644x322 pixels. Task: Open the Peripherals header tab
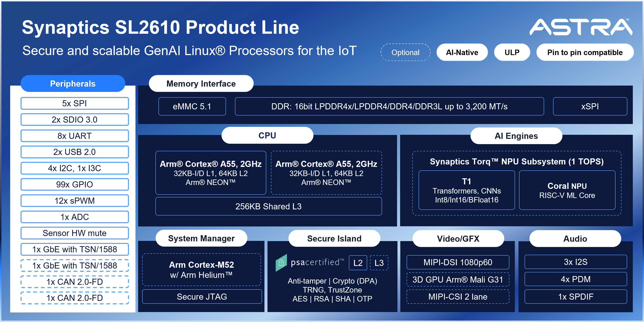(73, 84)
